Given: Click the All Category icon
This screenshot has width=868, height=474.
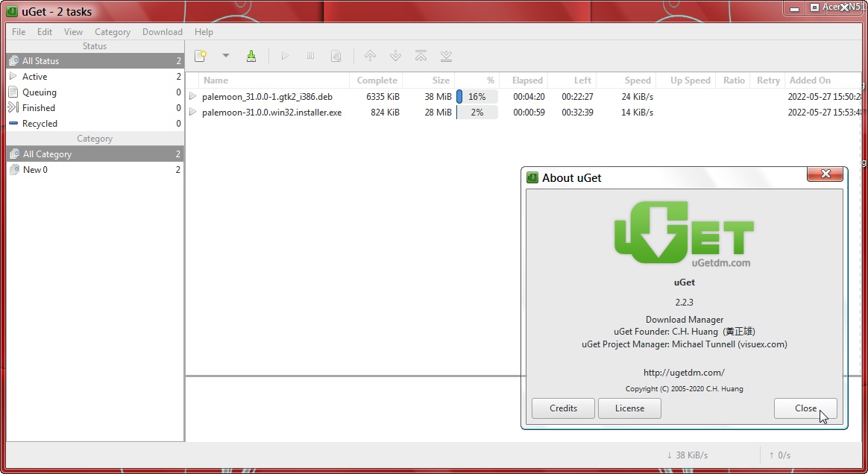Looking at the screenshot, I should click(14, 154).
